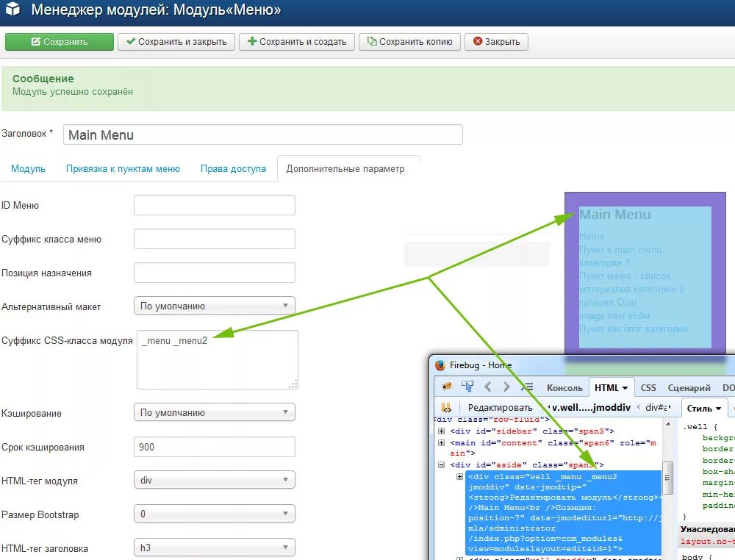This screenshot has height=560, width=735.
Task: Click Home link in menu preview
Action: (592, 236)
